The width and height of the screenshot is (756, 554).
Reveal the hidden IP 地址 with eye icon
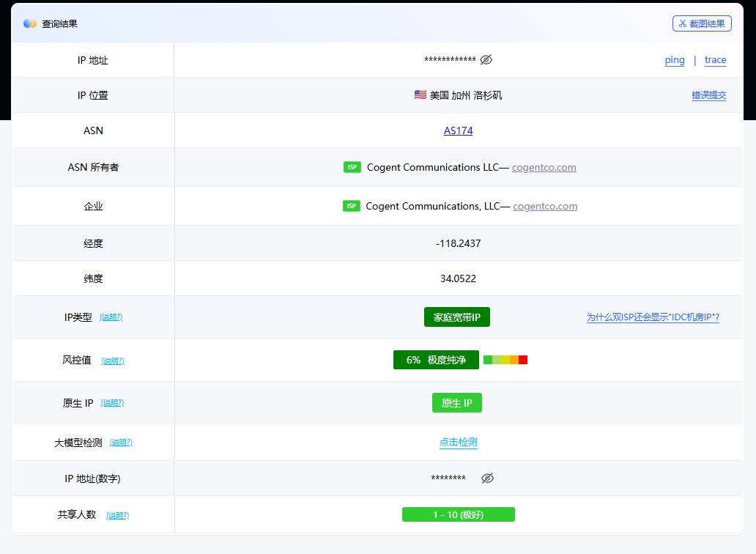[486, 60]
